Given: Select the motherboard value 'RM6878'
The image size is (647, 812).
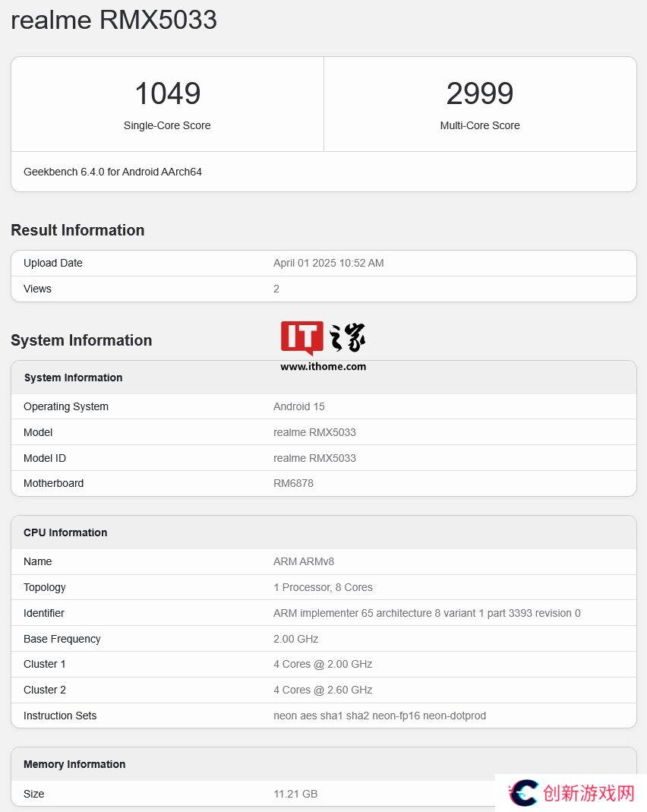Looking at the screenshot, I should point(293,484).
